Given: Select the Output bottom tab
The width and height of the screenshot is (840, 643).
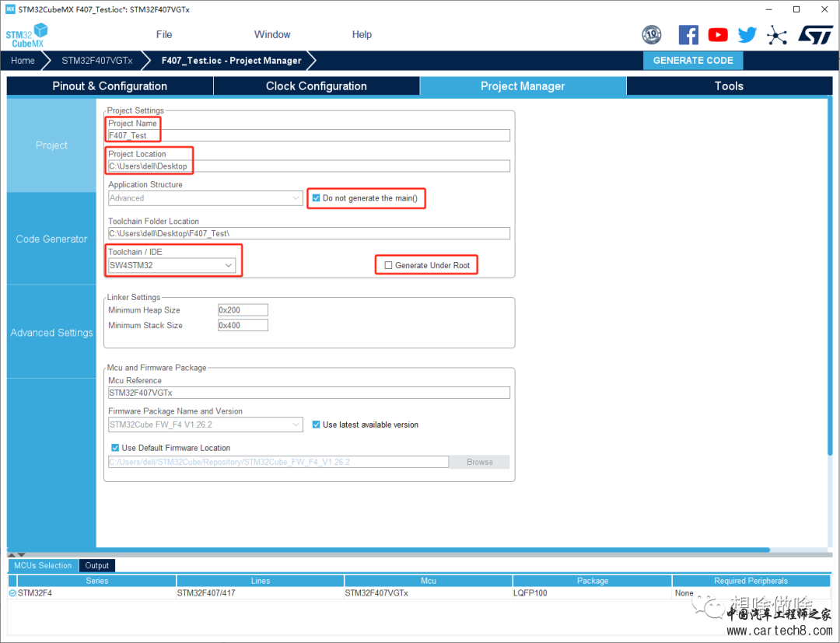Looking at the screenshot, I should coord(97,565).
